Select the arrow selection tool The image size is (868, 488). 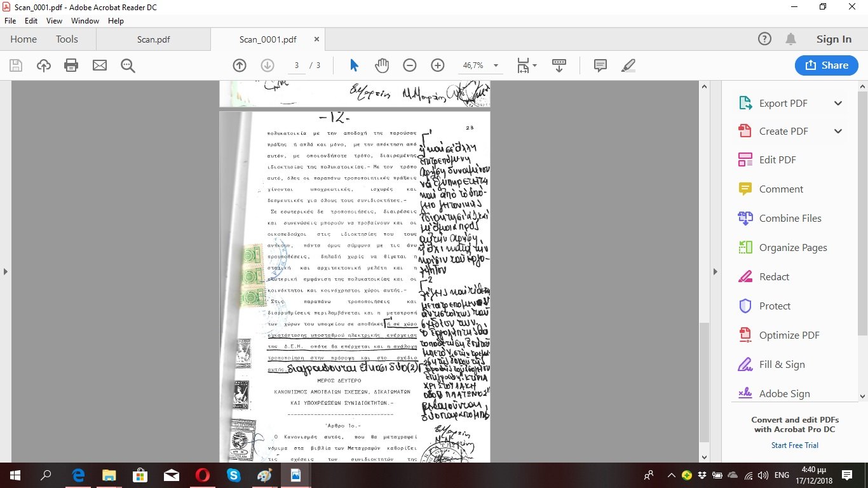click(x=354, y=65)
